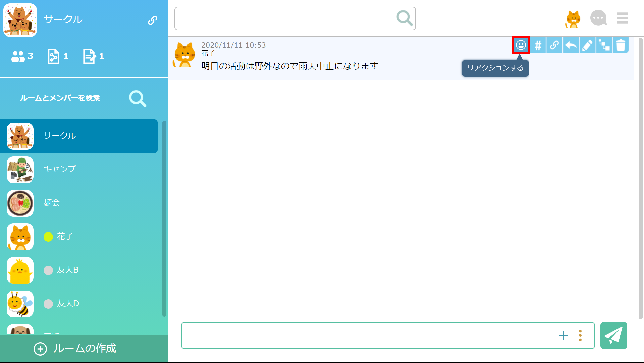The width and height of the screenshot is (644, 363).
Task: Reply to the message with the arrow icon
Action: [x=571, y=45]
